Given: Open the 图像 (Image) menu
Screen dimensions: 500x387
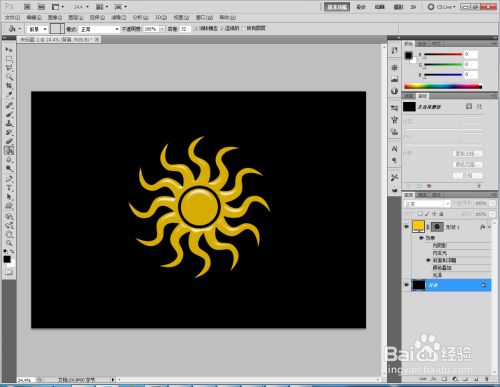Looking at the screenshot, I should click(x=55, y=17).
